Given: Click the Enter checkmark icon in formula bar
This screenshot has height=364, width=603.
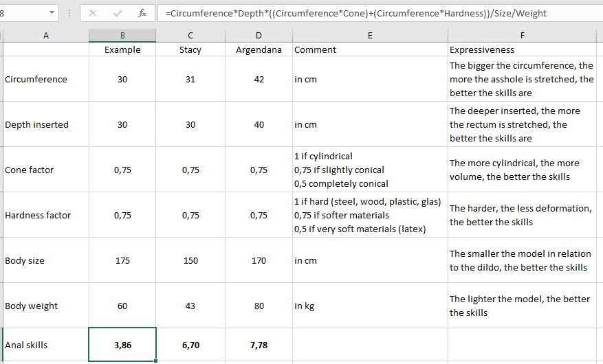Looking at the screenshot, I should [x=117, y=13].
